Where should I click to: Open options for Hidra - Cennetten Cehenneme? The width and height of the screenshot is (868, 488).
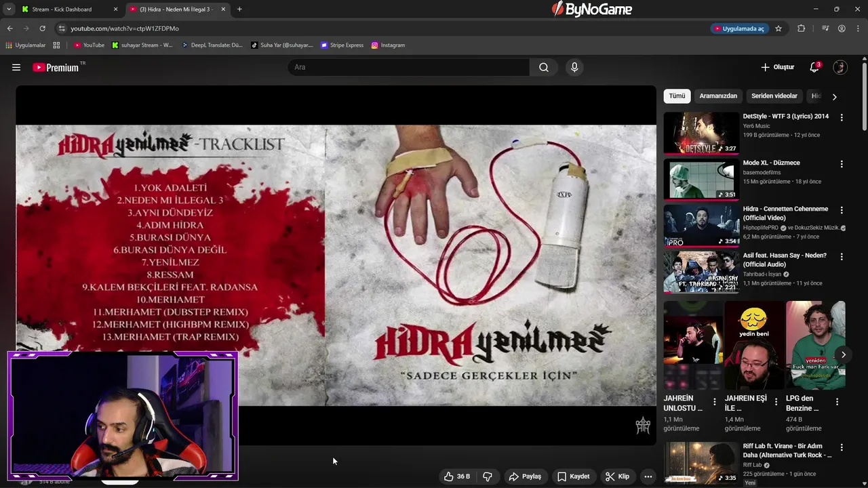842,210
